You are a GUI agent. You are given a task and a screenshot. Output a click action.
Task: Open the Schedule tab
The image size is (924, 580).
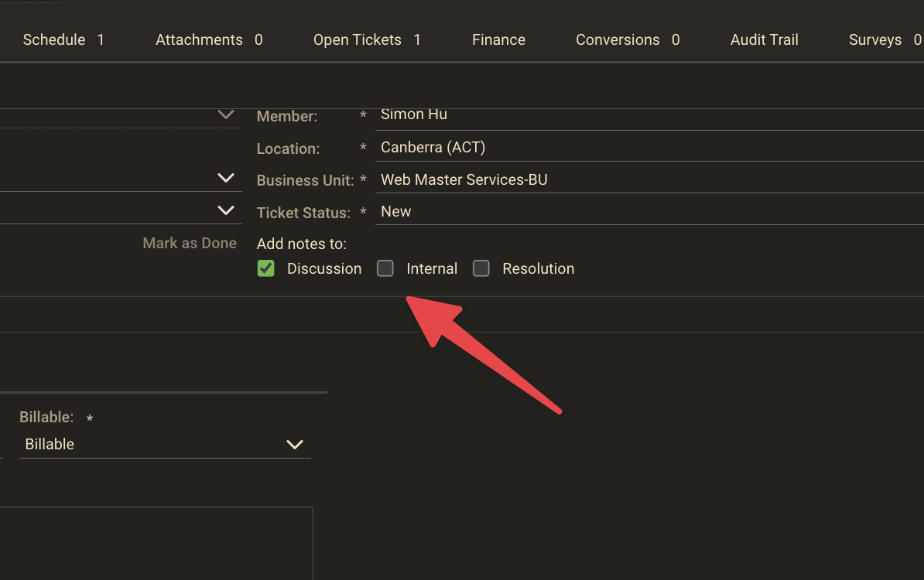pyautogui.click(x=63, y=39)
